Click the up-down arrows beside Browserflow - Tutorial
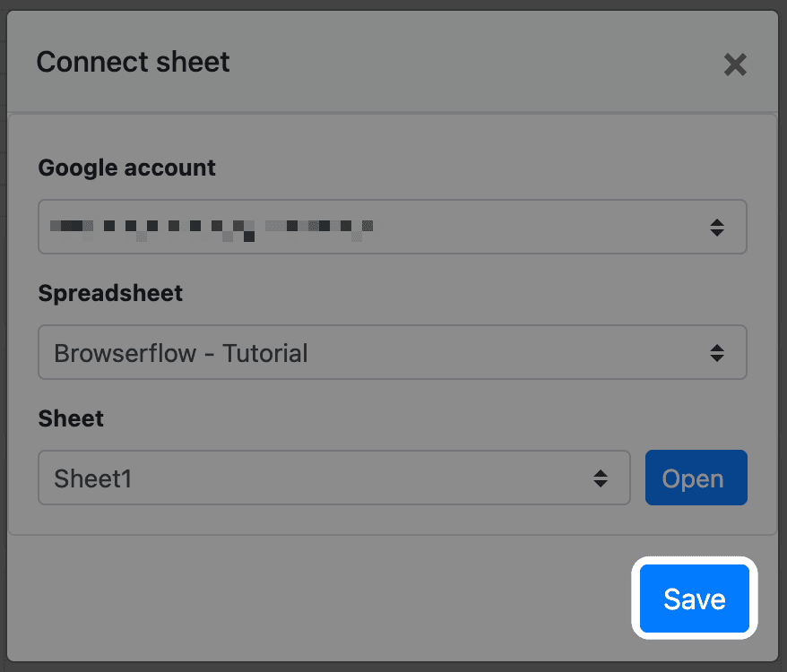Image resolution: width=787 pixels, height=672 pixels. pyautogui.click(x=717, y=353)
